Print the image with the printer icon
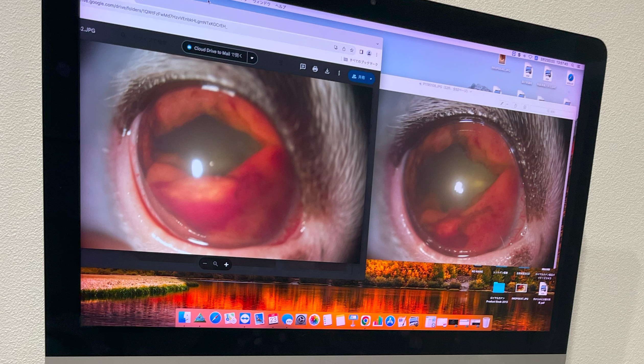The height and width of the screenshot is (364, 644). pos(315,69)
